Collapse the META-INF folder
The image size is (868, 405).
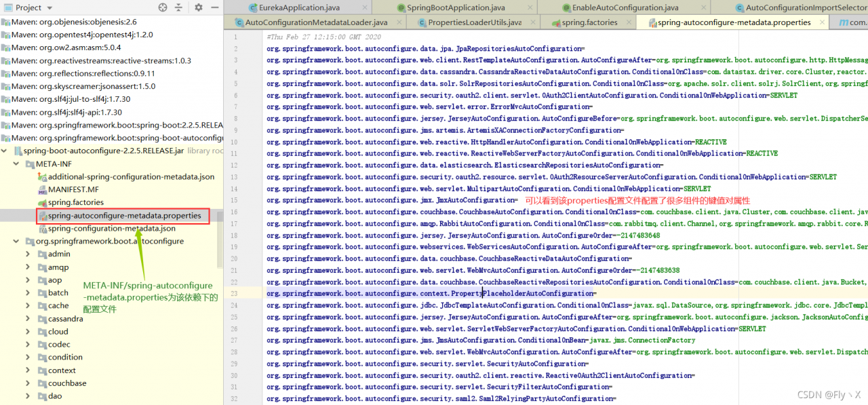point(16,164)
